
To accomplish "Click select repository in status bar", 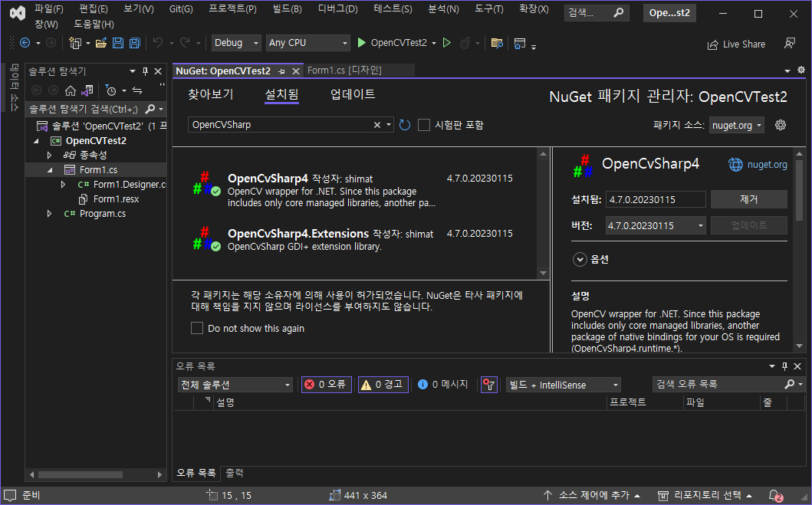I will click(705, 496).
